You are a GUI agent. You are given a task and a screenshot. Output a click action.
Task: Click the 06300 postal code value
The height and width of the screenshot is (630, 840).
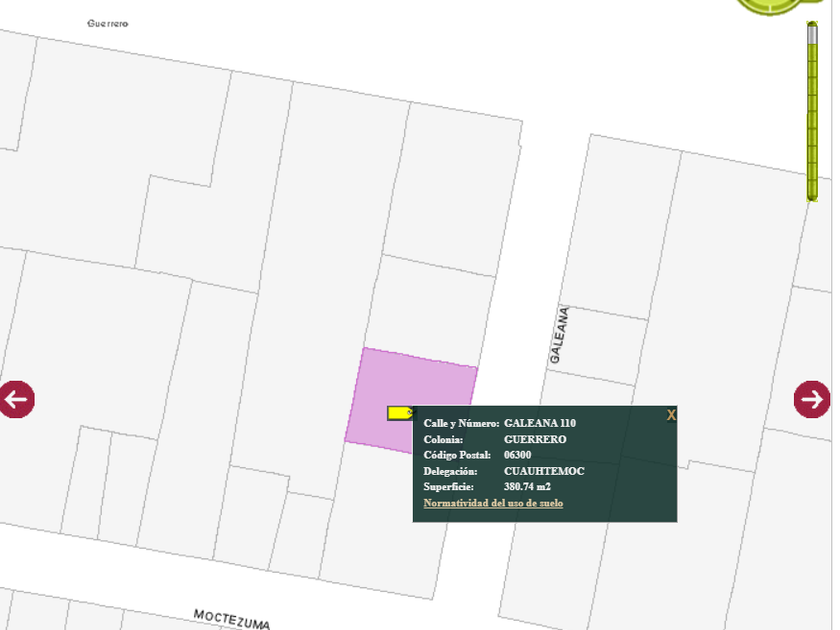(x=517, y=455)
